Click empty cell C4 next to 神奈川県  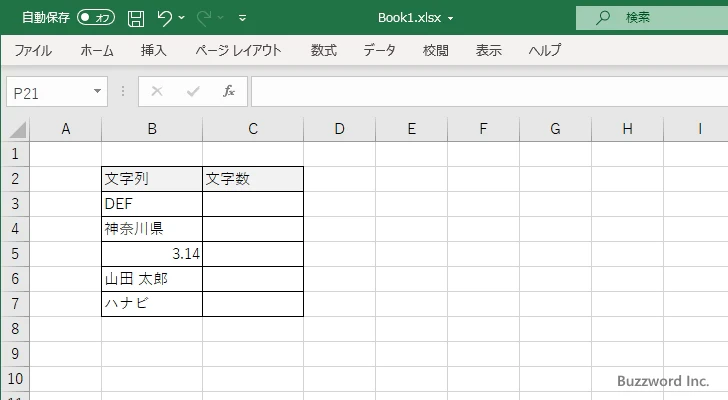pyautogui.click(x=253, y=229)
